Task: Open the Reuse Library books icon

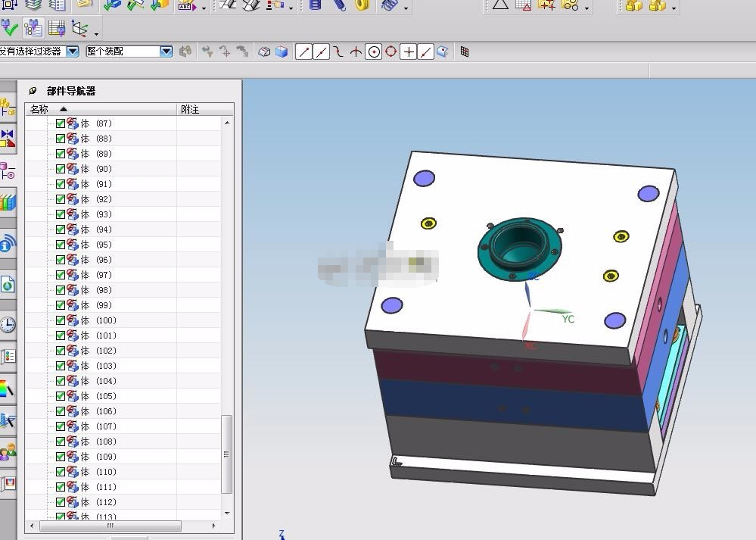Action: pyautogui.click(x=8, y=202)
